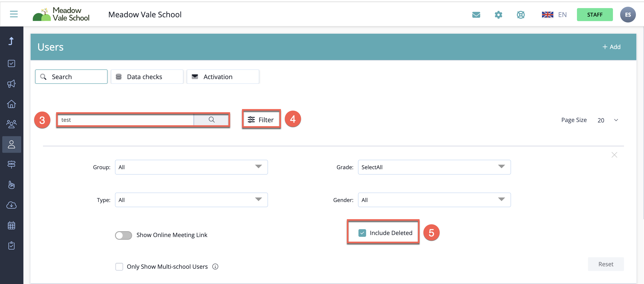This screenshot has width=644, height=284.
Task: Open the calendar grid sidebar icon
Action: [x=11, y=225]
